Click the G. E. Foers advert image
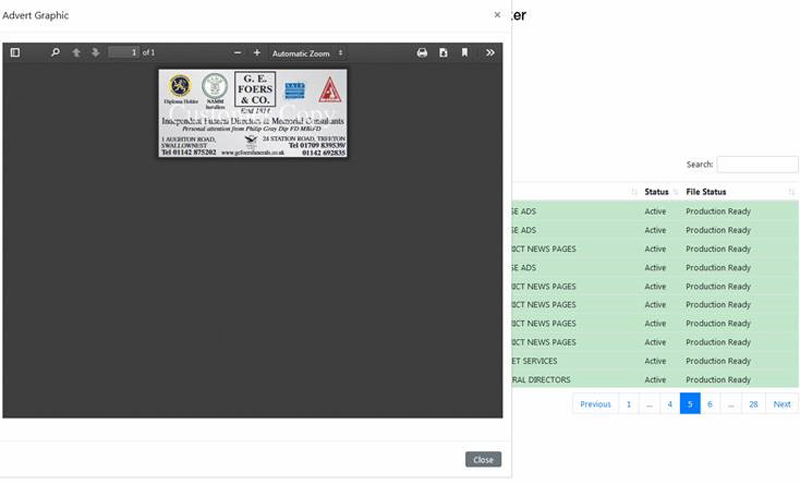This screenshot has height=484, width=800. click(253, 113)
